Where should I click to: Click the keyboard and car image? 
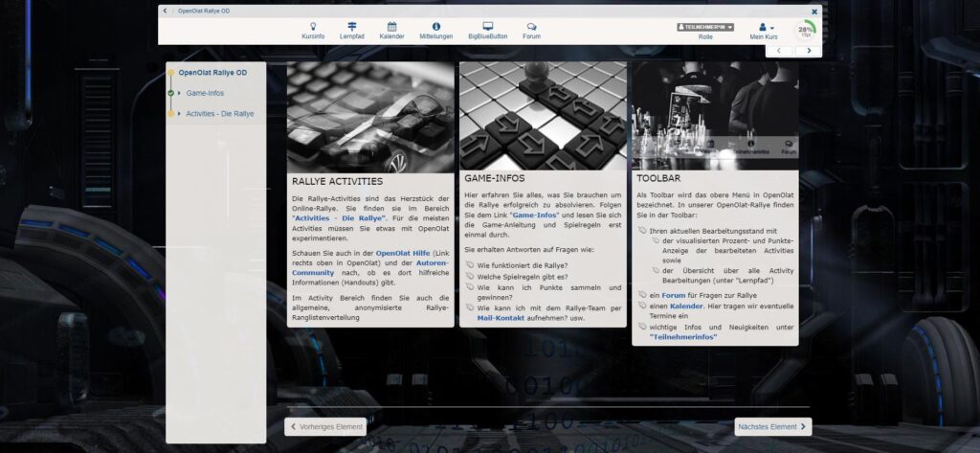tap(370, 117)
